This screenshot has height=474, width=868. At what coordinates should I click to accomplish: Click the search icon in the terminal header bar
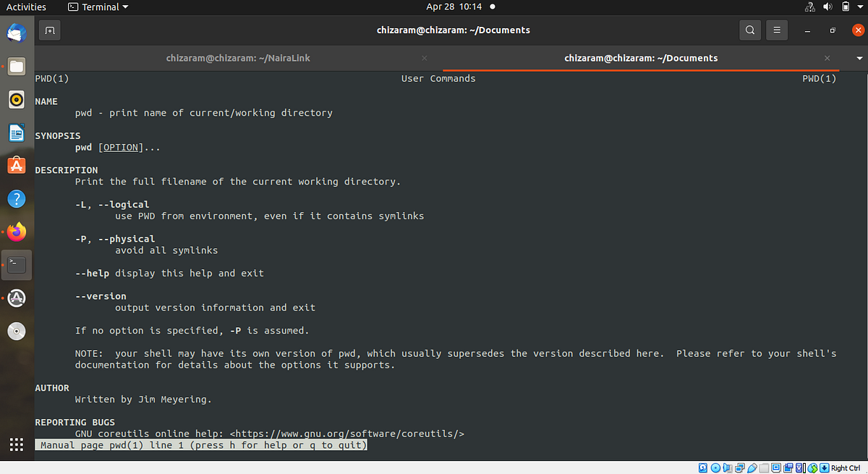click(749, 30)
